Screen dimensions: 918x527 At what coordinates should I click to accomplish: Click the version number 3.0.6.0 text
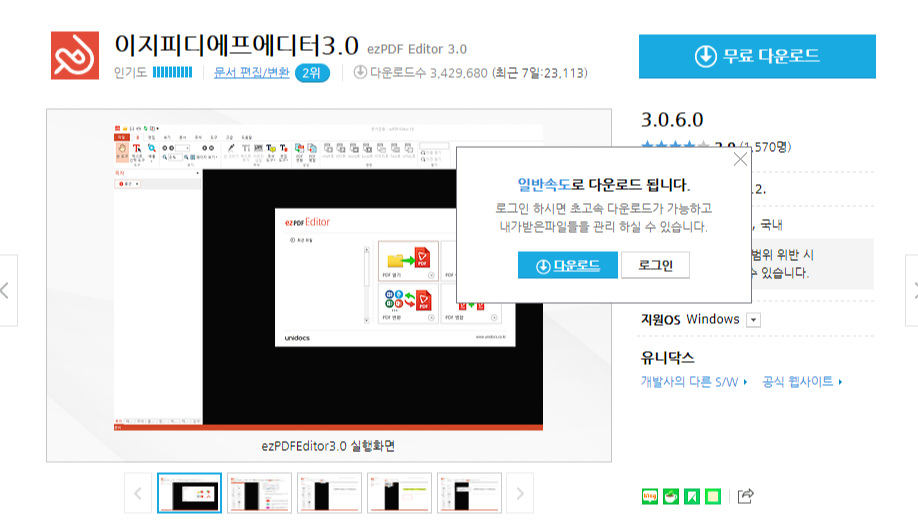[672, 119]
